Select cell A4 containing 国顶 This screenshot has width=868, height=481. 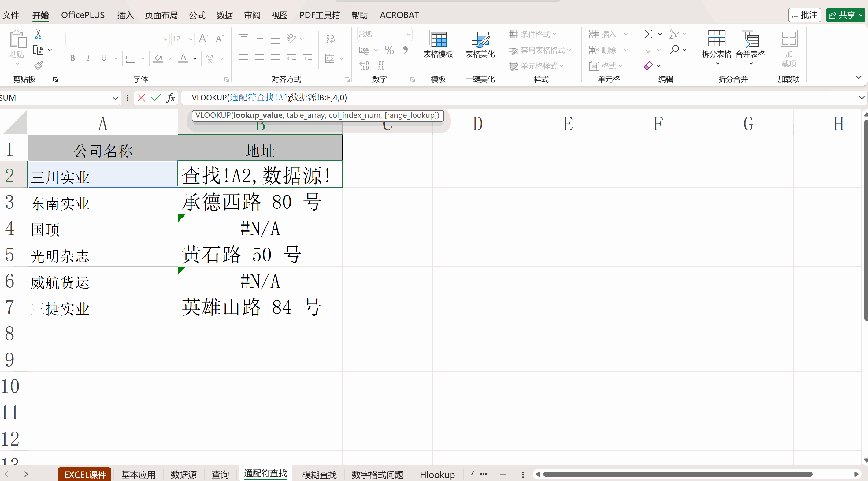click(101, 229)
